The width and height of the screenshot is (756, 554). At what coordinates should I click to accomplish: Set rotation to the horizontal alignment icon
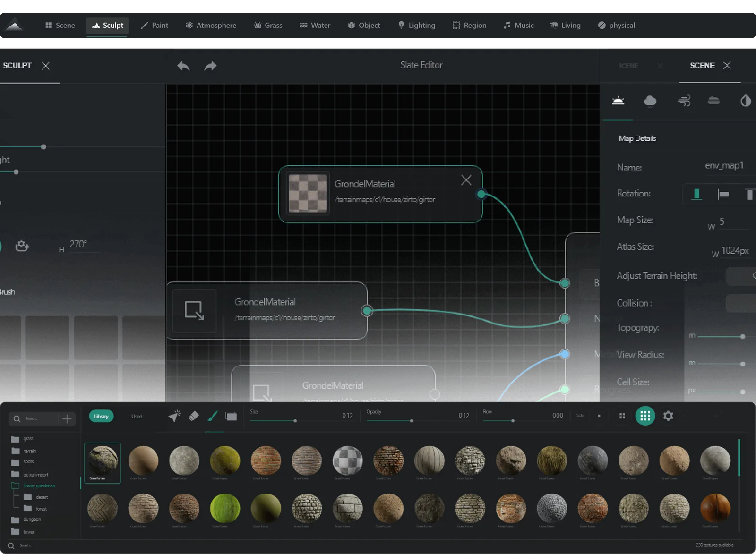coord(723,194)
